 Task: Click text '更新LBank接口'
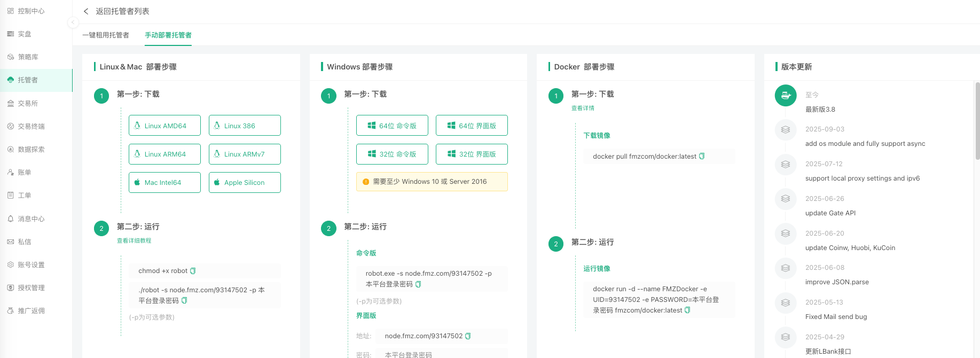pyautogui.click(x=828, y=352)
